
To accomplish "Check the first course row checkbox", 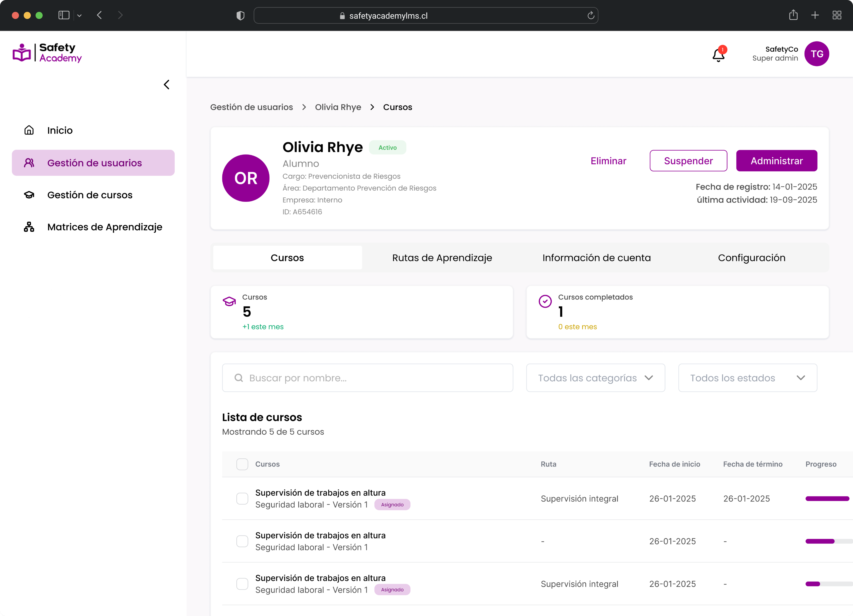I will [242, 499].
